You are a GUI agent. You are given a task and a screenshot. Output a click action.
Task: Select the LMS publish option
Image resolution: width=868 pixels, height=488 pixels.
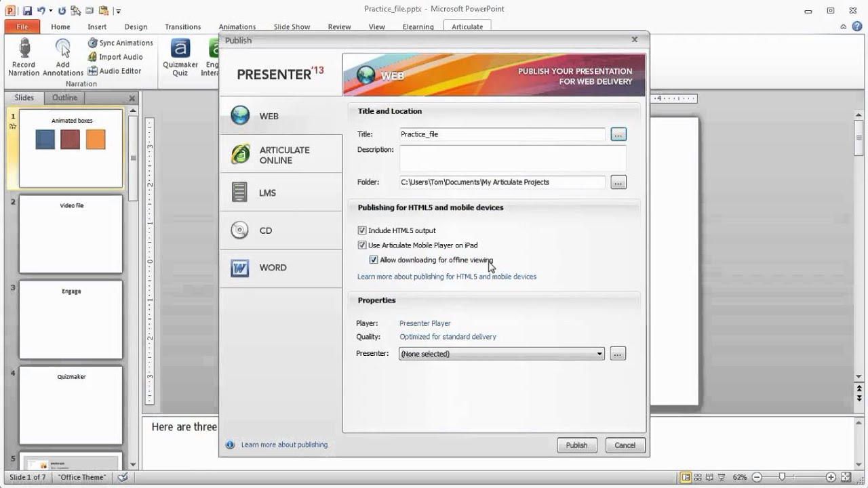click(281, 192)
